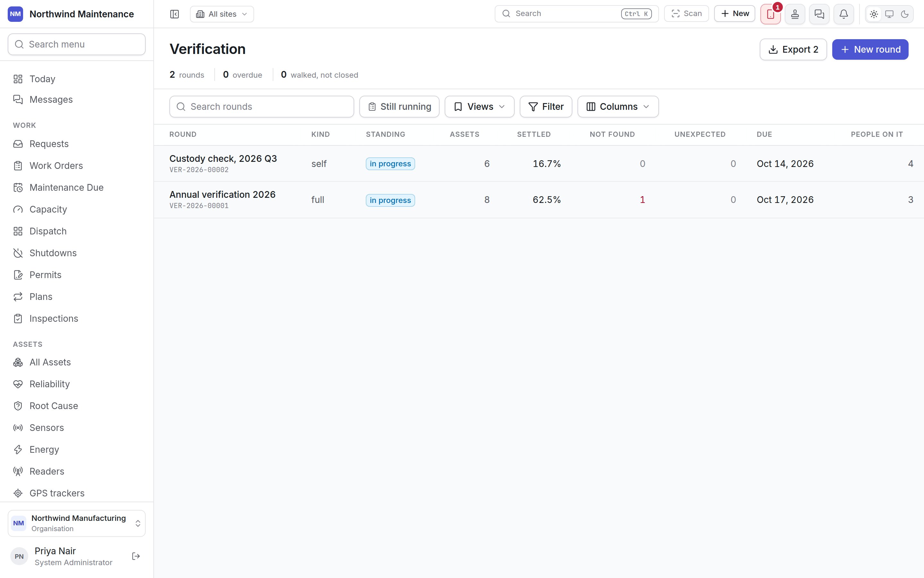Open Permits in sidebar
The height and width of the screenshot is (578, 924).
pyautogui.click(x=77, y=275)
